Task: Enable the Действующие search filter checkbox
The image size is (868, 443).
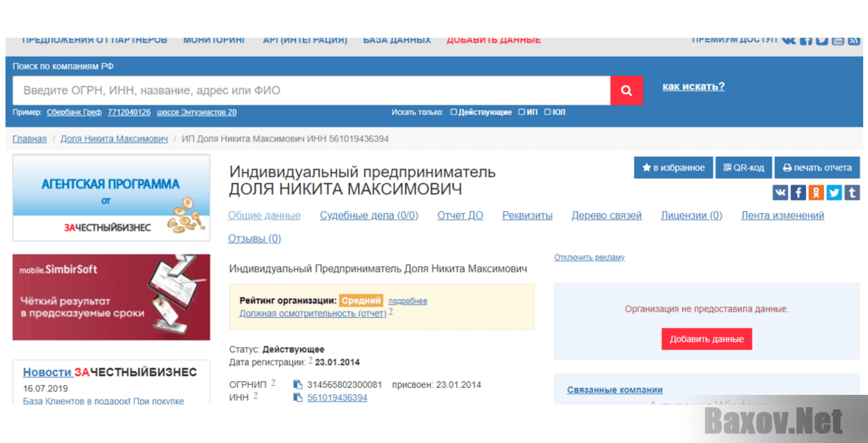Action: 454,112
